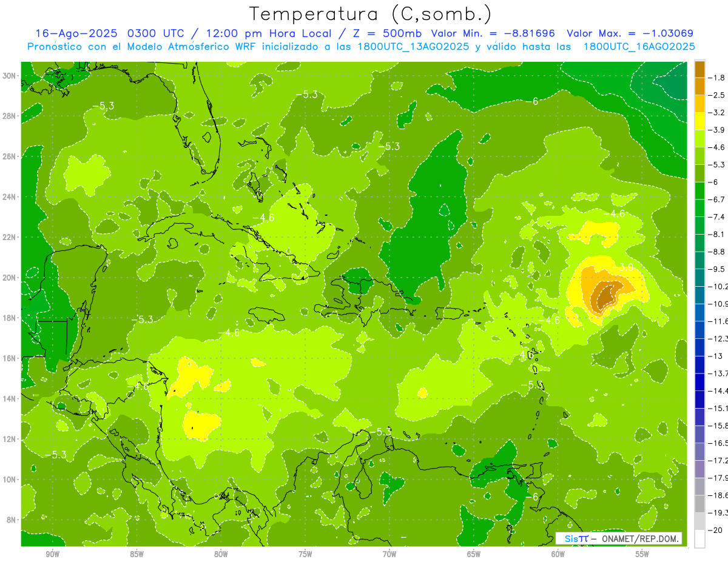
Task: Click the '0300 UTC' time label
Action: (155, 33)
